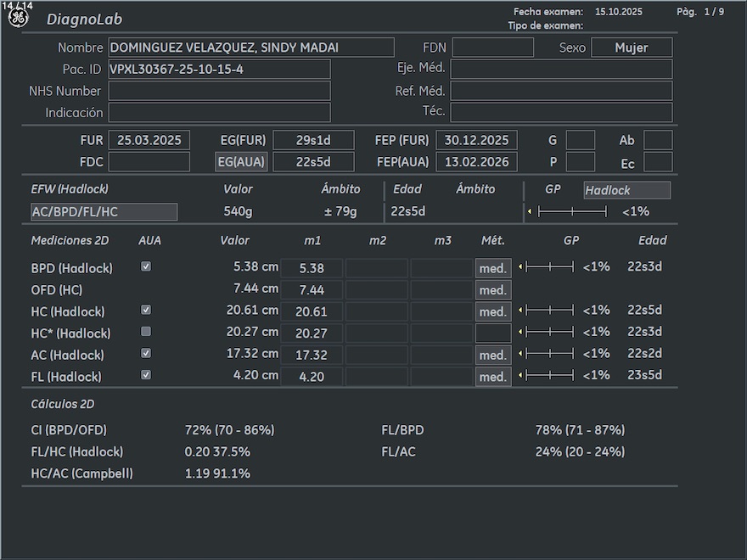Viewport: 747px width, 560px height.
Task: Click the med. button for FL row
Action: [493, 377]
